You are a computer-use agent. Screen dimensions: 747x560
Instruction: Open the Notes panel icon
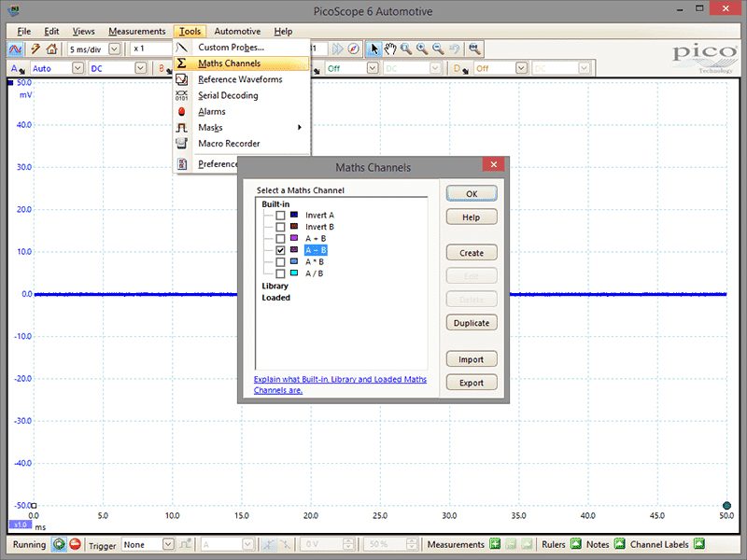[x=619, y=544]
